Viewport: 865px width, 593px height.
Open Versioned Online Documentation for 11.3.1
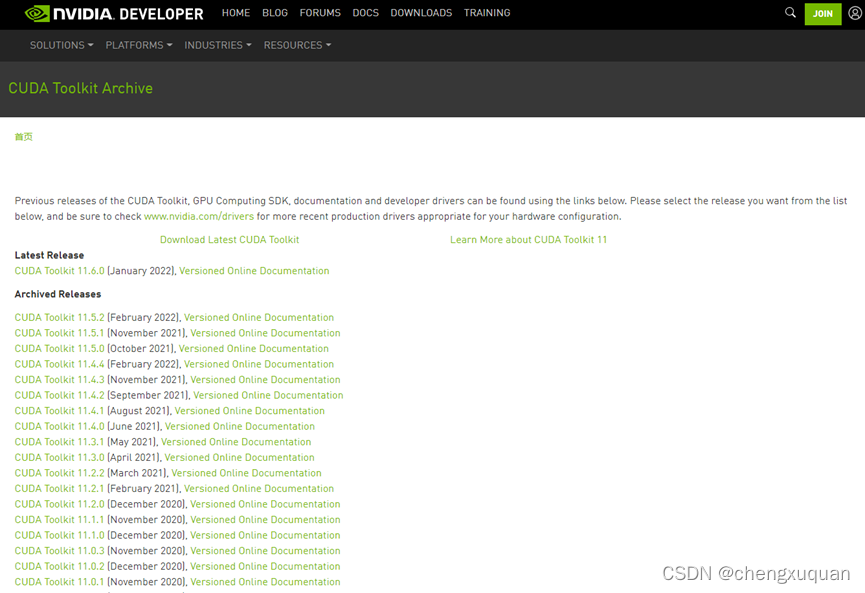[x=236, y=442]
